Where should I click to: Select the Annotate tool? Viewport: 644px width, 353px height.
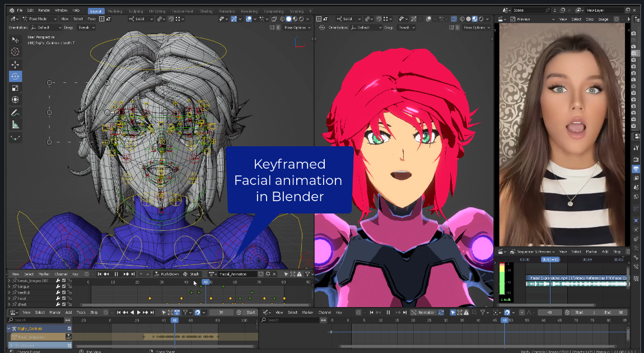click(x=15, y=113)
